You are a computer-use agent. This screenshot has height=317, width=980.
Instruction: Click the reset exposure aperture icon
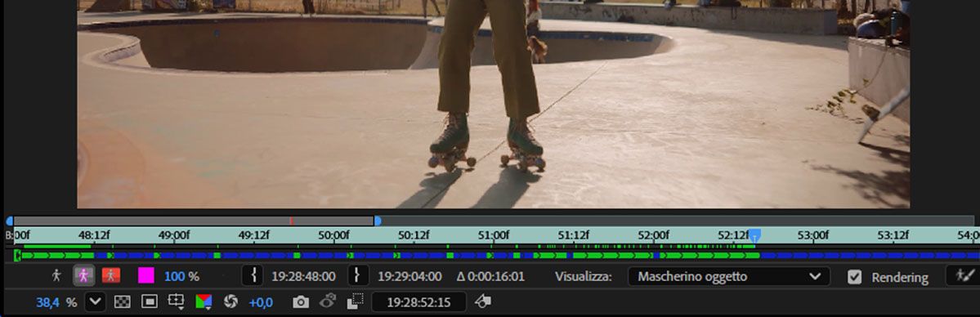[230, 302]
